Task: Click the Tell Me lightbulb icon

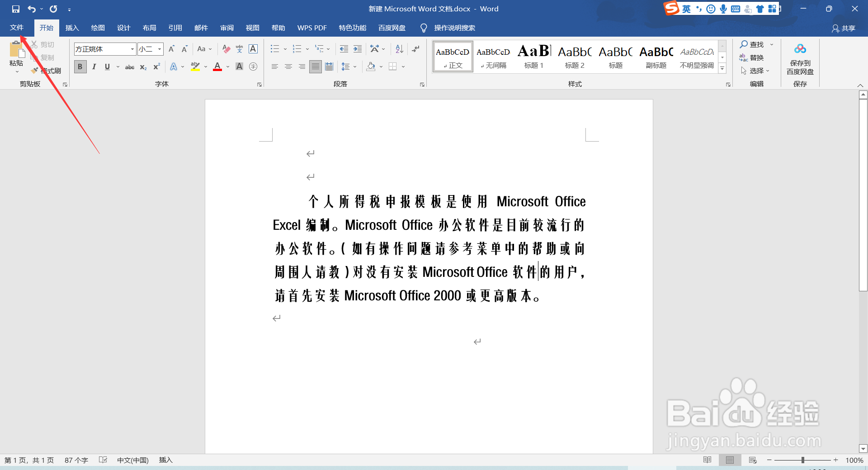Action: click(424, 28)
